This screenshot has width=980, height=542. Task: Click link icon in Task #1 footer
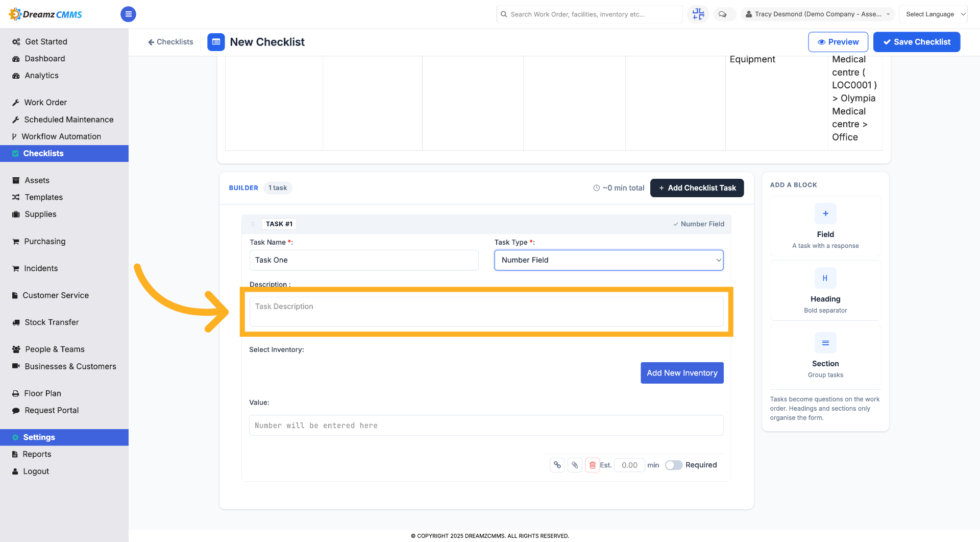point(557,465)
